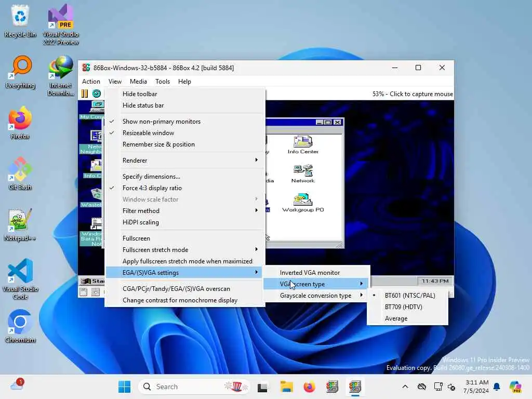This screenshot has width=532, height=399.
Task: Open the Media menu
Action: pos(138,82)
